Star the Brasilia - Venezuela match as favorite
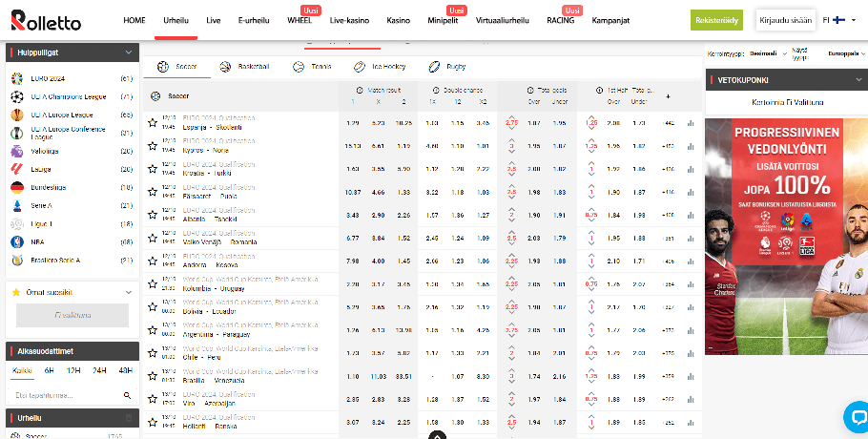This screenshot has height=439, width=868. point(152,376)
